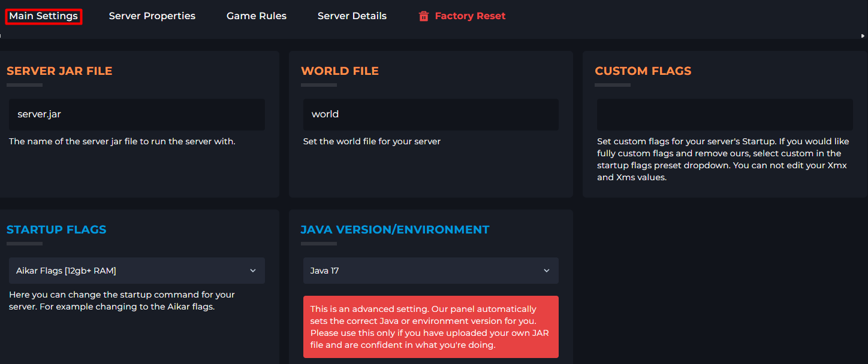
Task: Open the Game Rules tab
Action: pyautogui.click(x=257, y=16)
